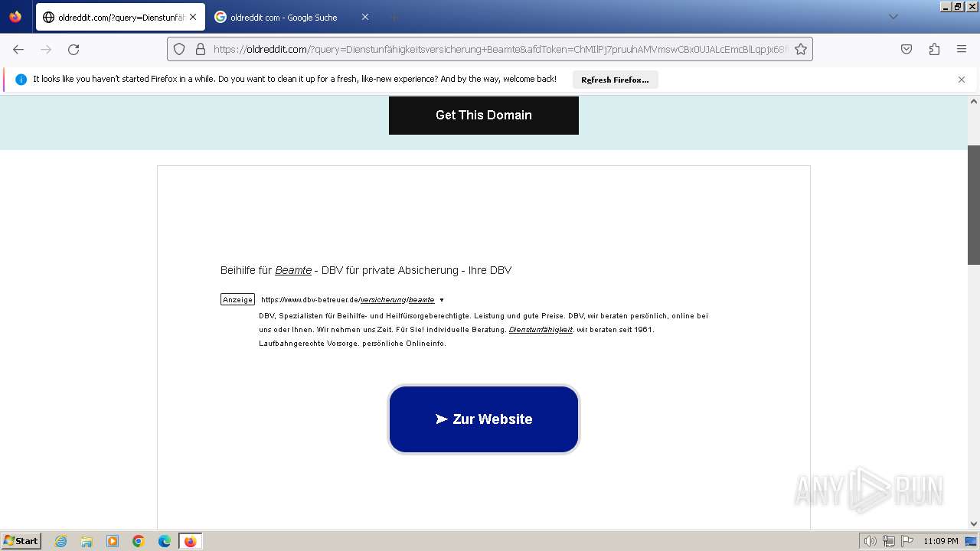Image resolution: width=980 pixels, height=551 pixels.
Task: Open the Extensions puzzle icon
Action: pyautogui.click(x=934, y=49)
